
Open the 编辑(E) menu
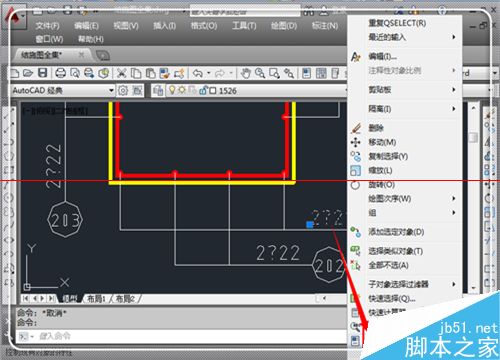(86, 26)
